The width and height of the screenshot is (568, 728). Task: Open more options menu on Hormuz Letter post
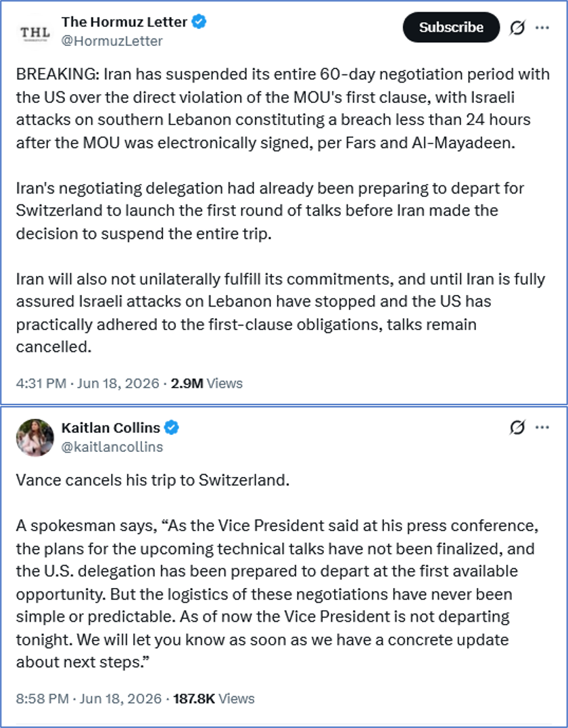coord(542,27)
